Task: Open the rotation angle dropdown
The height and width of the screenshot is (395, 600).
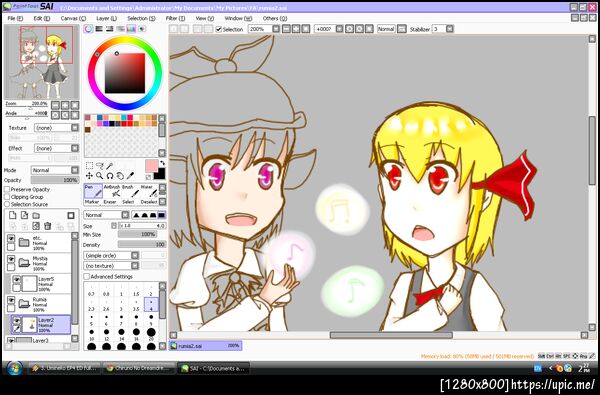Action: click(339, 29)
